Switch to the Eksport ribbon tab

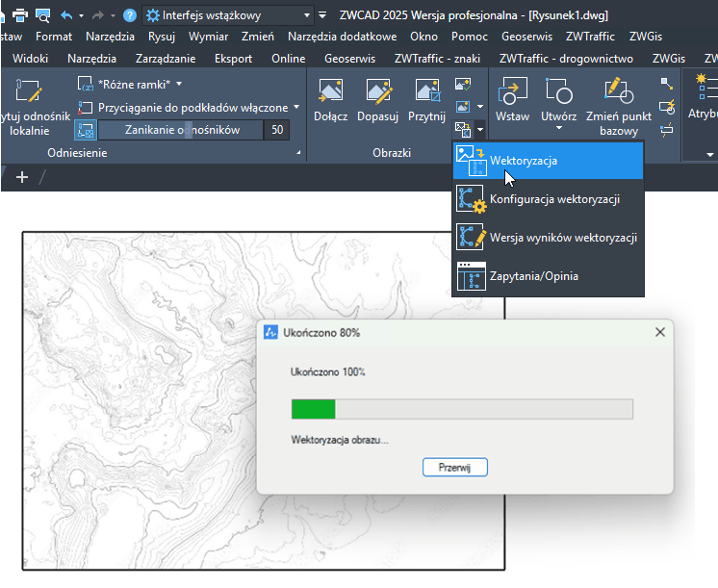click(x=233, y=59)
